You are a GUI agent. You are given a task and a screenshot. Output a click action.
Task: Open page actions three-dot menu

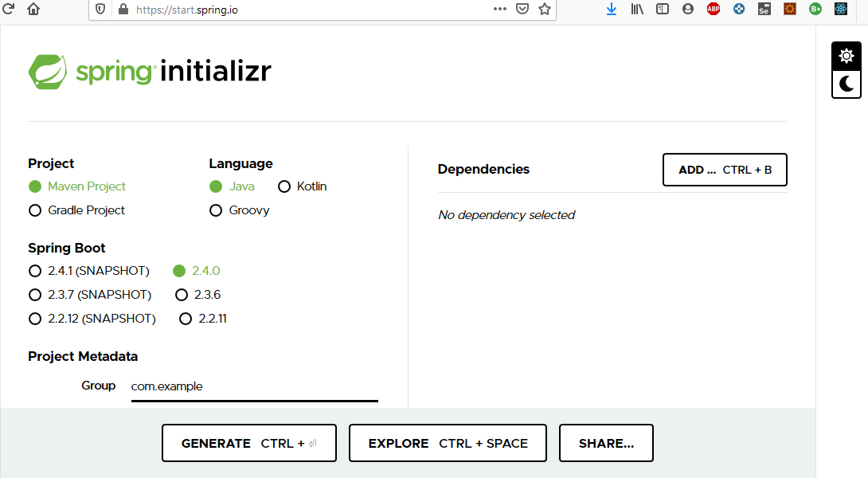click(500, 9)
